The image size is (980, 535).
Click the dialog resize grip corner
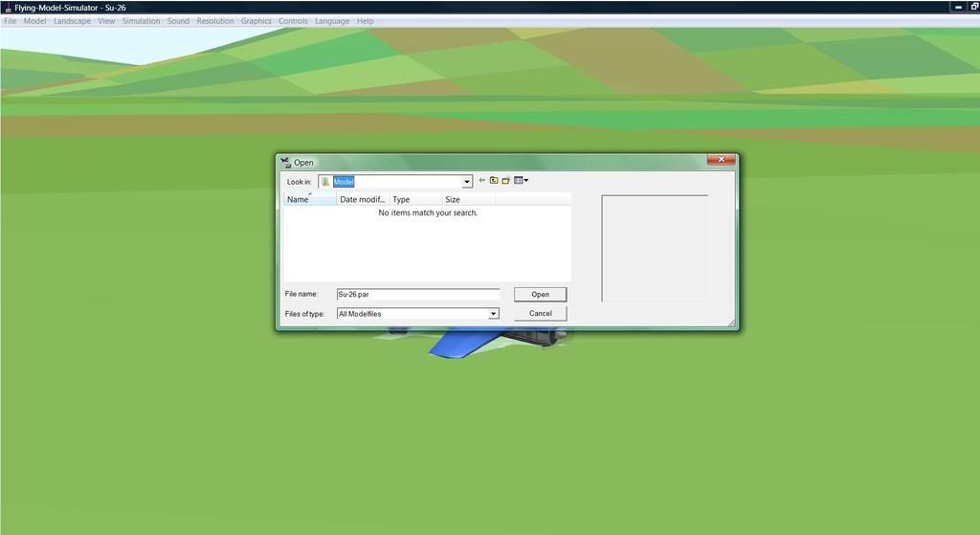point(731,323)
